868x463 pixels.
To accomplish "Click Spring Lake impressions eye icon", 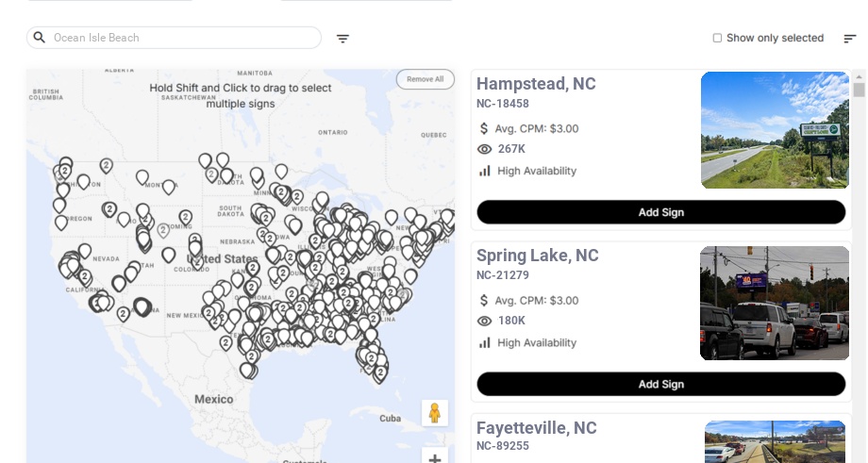I will coord(485,321).
